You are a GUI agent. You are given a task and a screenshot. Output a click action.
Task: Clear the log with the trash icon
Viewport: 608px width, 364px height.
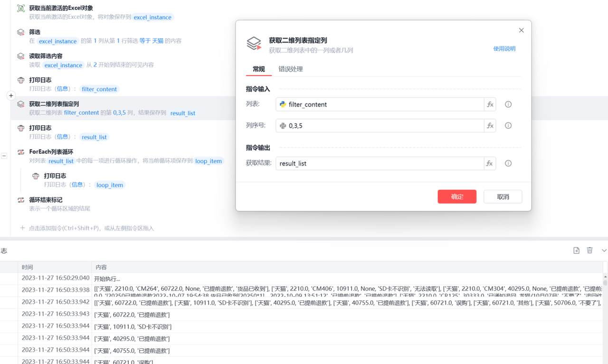pyautogui.click(x=589, y=250)
